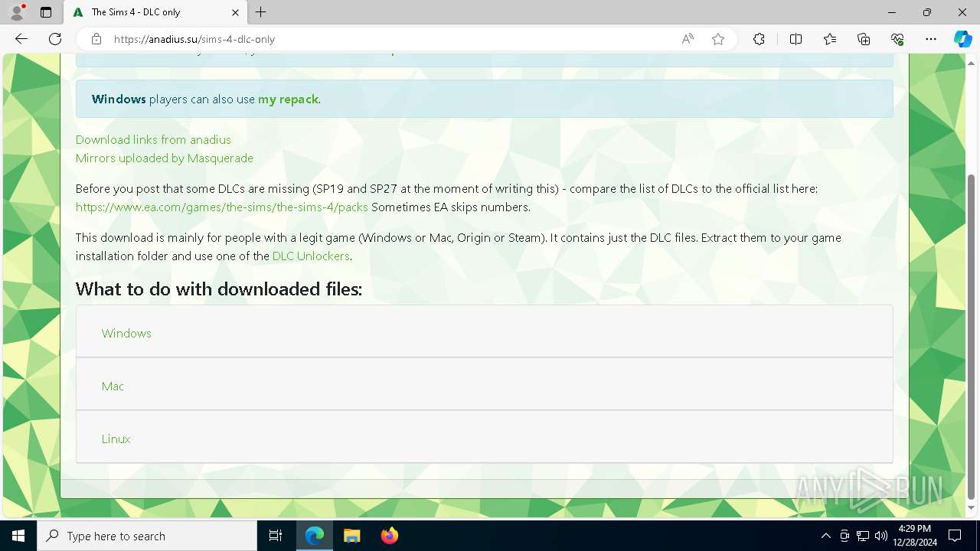Image resolution: width=980 pixels, height=551 pixels.
Task: Visit the EA Sims 4 packs link
Action: pyautogui.click(x=222, y=207)
